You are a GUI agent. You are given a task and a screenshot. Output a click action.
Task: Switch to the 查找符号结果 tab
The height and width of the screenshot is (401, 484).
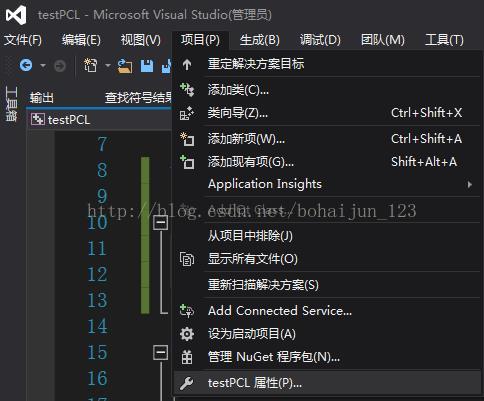[x=138, y=98]
